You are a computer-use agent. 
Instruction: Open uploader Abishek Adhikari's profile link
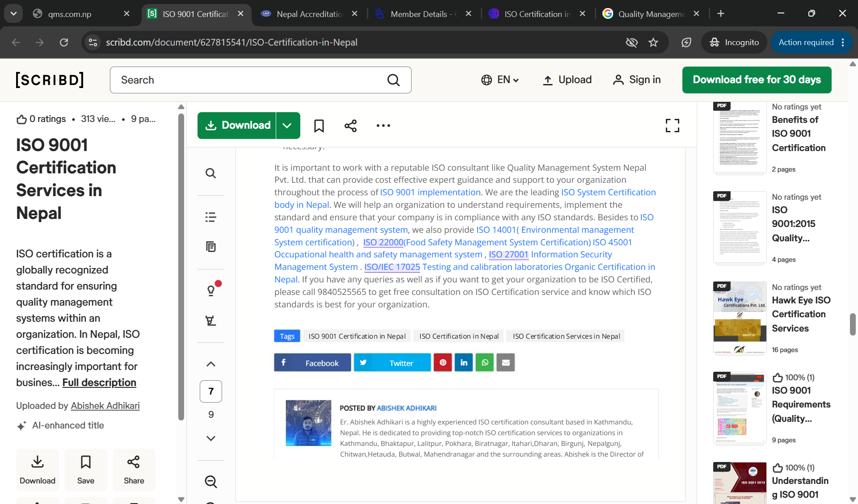click(x=105, y=406)
